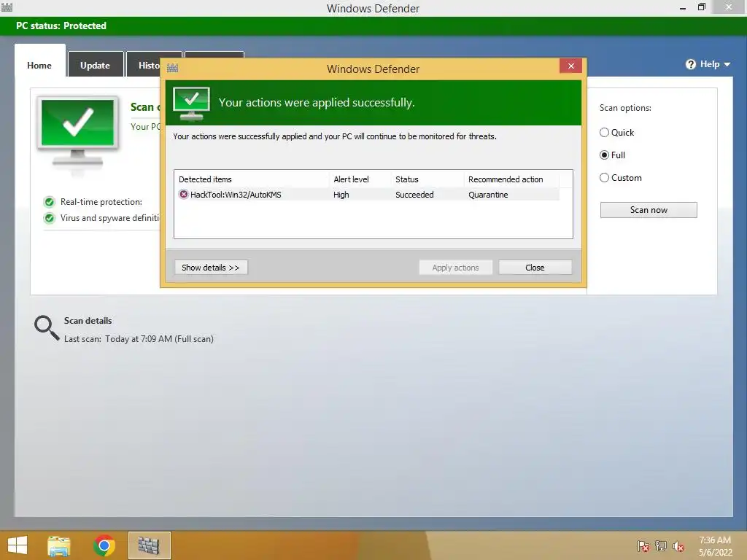This screenshot has width=747, height=560.
Task: Switch to the History tab
Action: pyautogui.click(x=149, y=65)
